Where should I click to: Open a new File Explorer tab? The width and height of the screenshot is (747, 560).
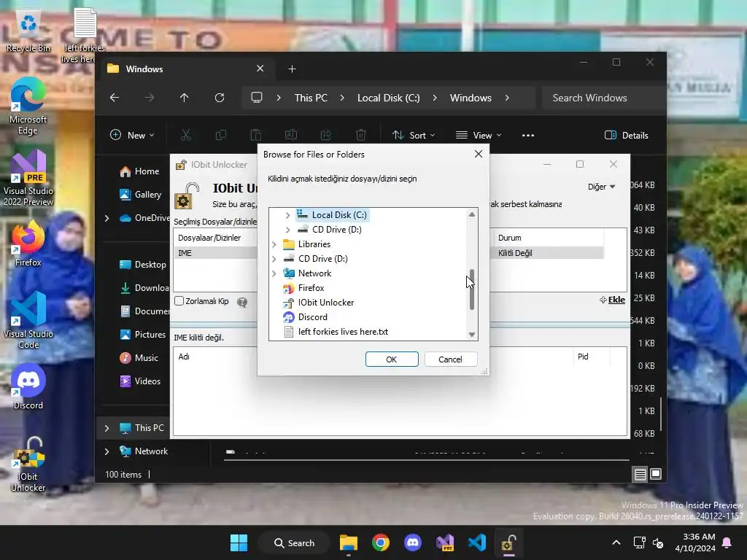click(292, 69)
